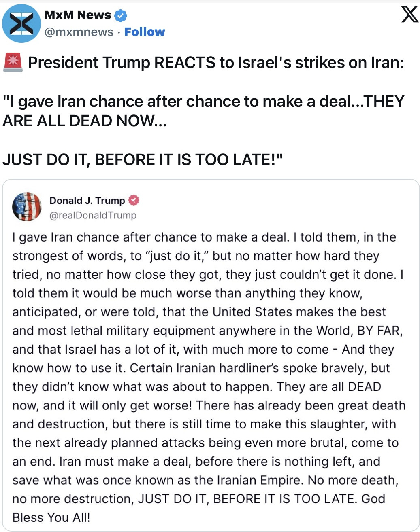
Task: Click the headline 'President Trump REACTS' line
Action: [215, 63]
